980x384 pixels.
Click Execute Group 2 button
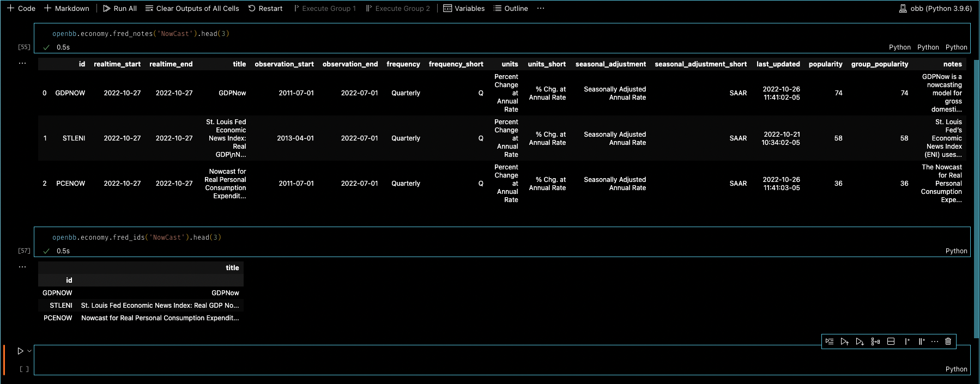(398, 8)
